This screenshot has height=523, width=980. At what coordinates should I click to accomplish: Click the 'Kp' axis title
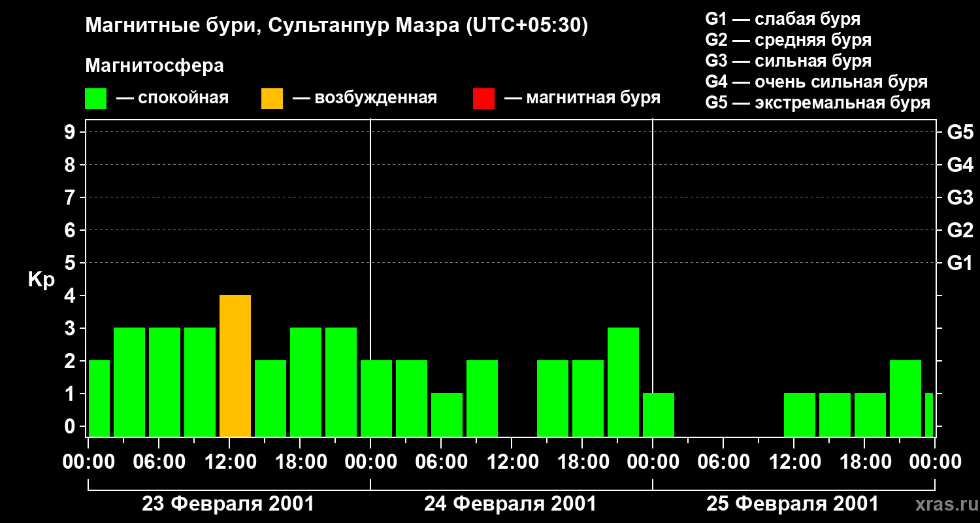point(41,280)
